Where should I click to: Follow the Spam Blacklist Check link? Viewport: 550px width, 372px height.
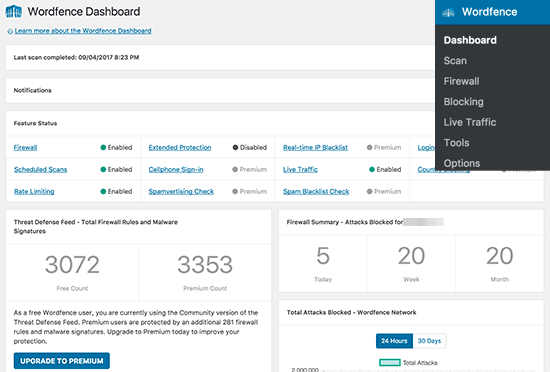pos(316,192)
